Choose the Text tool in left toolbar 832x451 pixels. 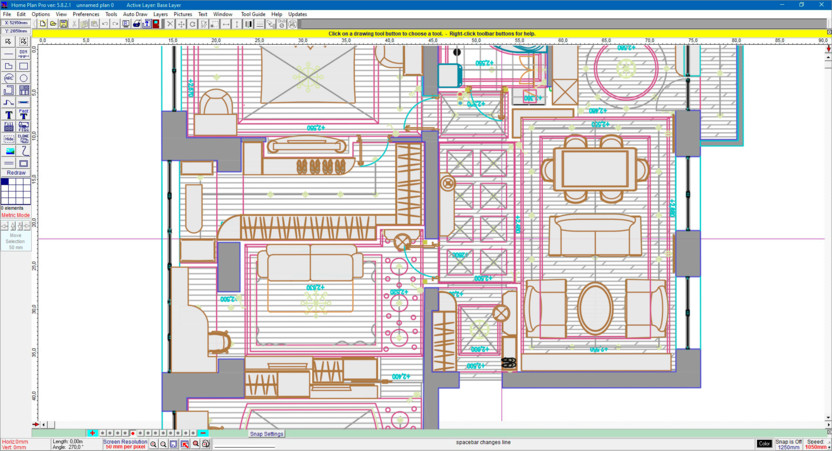point(9,115)
